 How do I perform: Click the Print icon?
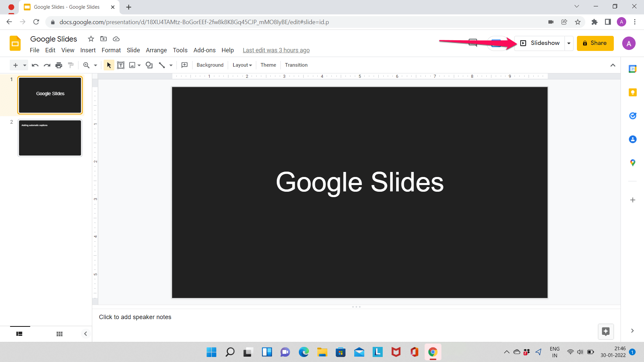(59, 65)
